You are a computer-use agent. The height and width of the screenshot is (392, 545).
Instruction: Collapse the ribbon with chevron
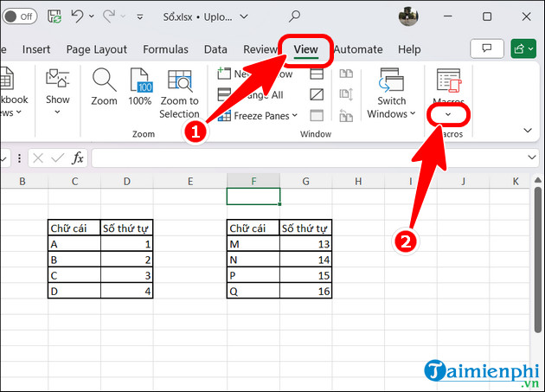click(x=528, y=131)
